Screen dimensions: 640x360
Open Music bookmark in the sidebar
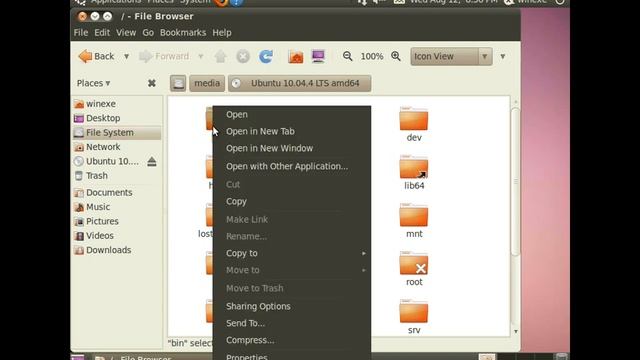pos(117,207)
